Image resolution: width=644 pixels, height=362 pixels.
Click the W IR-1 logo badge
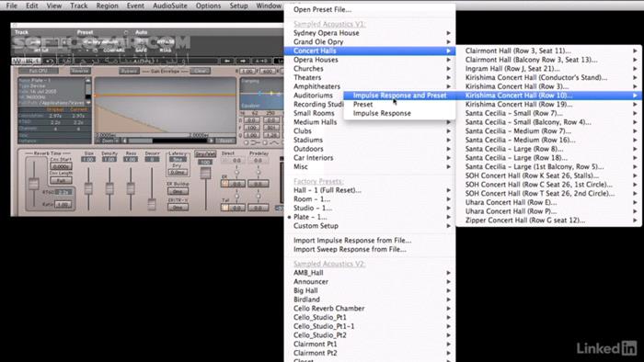[26, 61]
